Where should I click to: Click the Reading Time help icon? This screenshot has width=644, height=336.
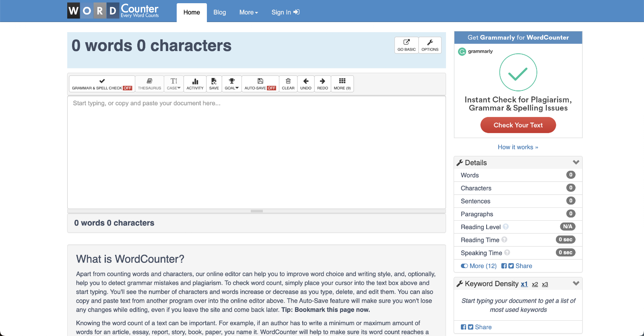coord(504,240)
